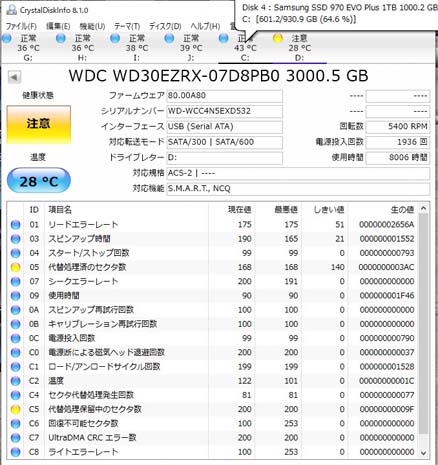Open the 機能(U) menu
This screenshot has height=465, width=438.
[92, 26]
